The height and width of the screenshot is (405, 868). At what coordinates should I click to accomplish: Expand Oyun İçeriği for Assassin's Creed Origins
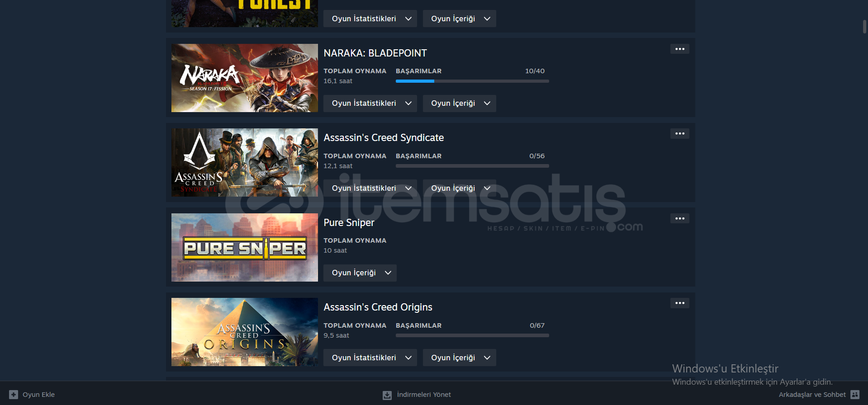click(x=459, y=358)
